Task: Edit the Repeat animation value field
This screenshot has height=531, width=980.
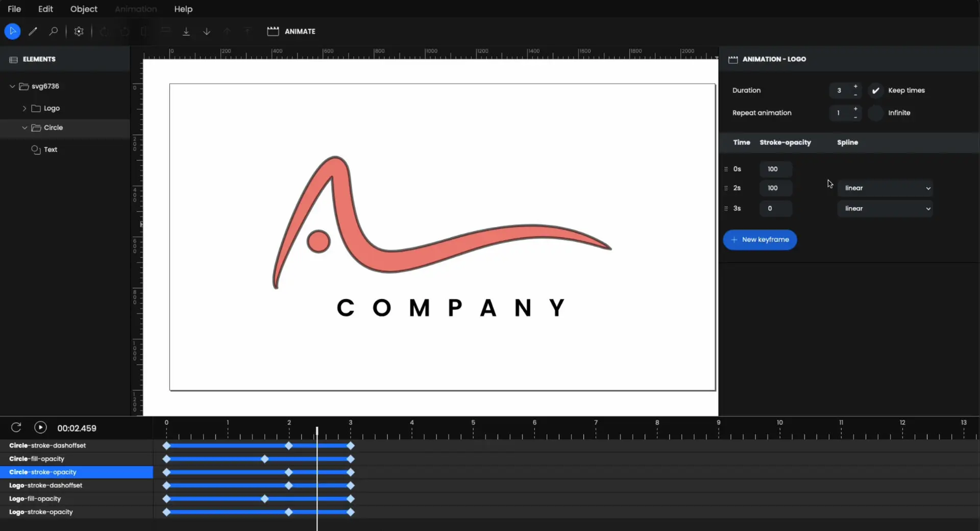Action: (x=840, y=113)
